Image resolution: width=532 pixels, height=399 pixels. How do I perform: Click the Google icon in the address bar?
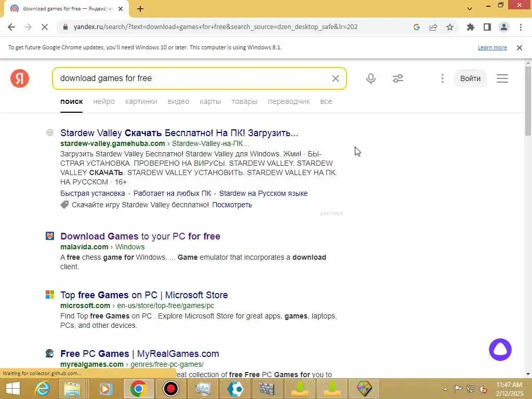point(416,27)
